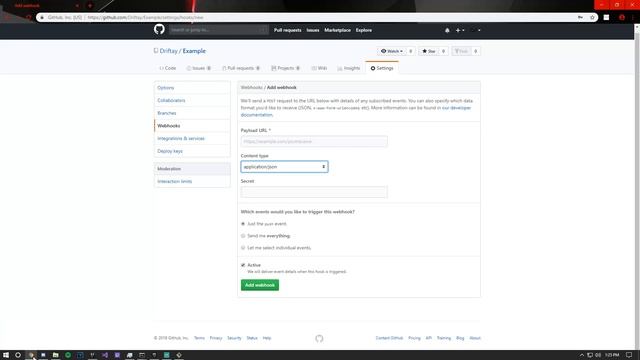640x360 pixels.
Task: Click the GitHub mark in the page footer
Action: (x=319, y=338)
